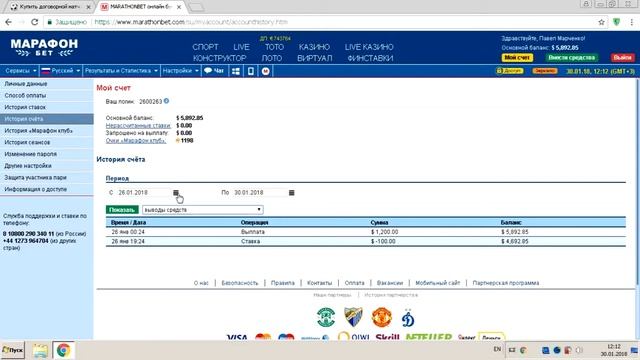The image size is (640, 360).
Task: Open the LIVE section
Action: point(241,47)
